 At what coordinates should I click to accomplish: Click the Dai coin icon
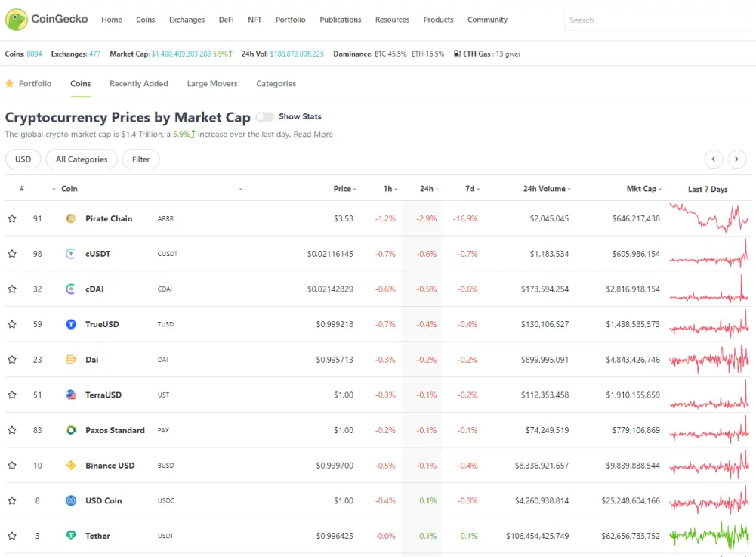click(x=71, y=360)
